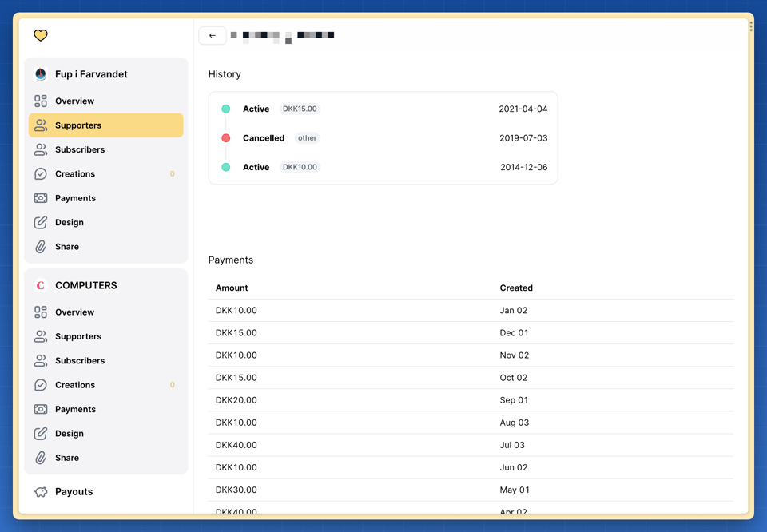
Task: Select Supporters label under COMPUTERS
Action: click(78, 336)
